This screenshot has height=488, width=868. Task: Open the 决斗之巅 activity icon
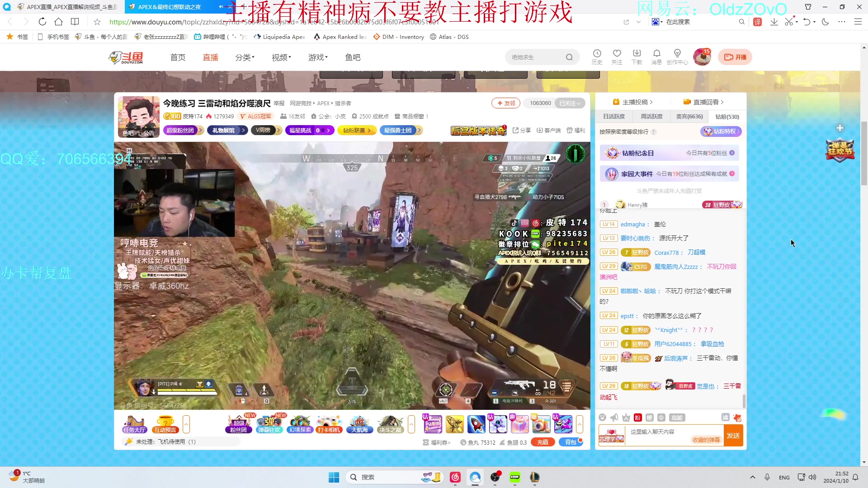coord(390,425)
